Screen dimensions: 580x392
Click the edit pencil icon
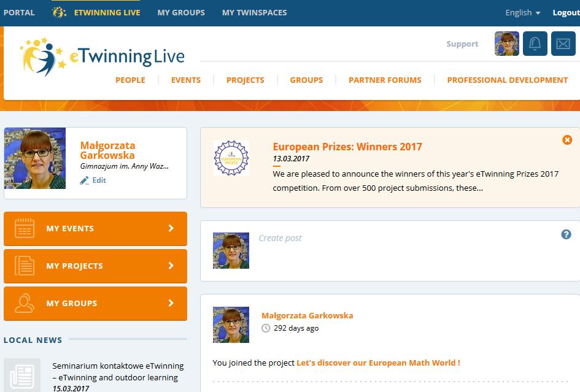(x=84, y=180)
